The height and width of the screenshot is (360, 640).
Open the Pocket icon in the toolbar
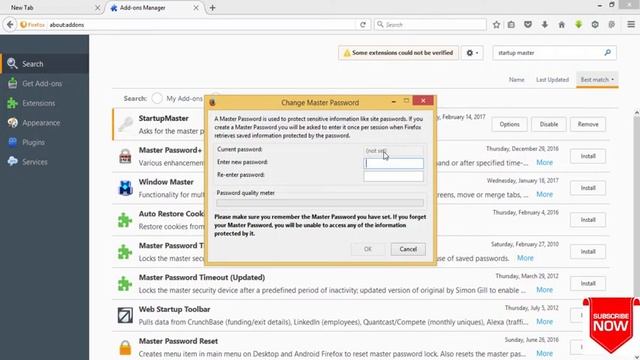[528, 24]
